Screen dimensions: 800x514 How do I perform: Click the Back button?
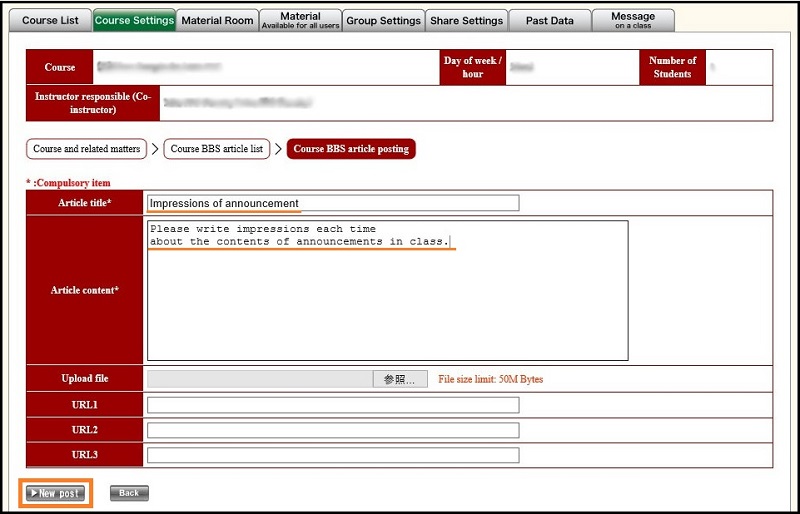(x=128, y=493)
